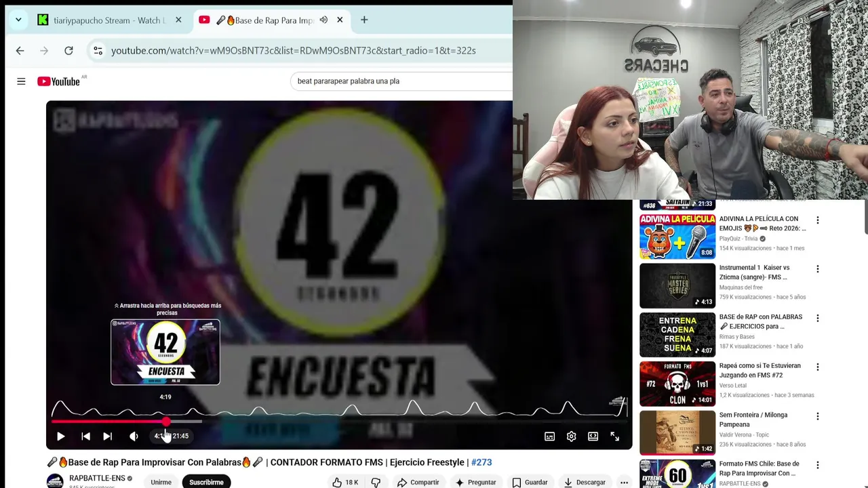Click the ENTRENA CADENA FRENA SUENA thumbnail
This screenshot has height=488, width=868.
[677, 335]
